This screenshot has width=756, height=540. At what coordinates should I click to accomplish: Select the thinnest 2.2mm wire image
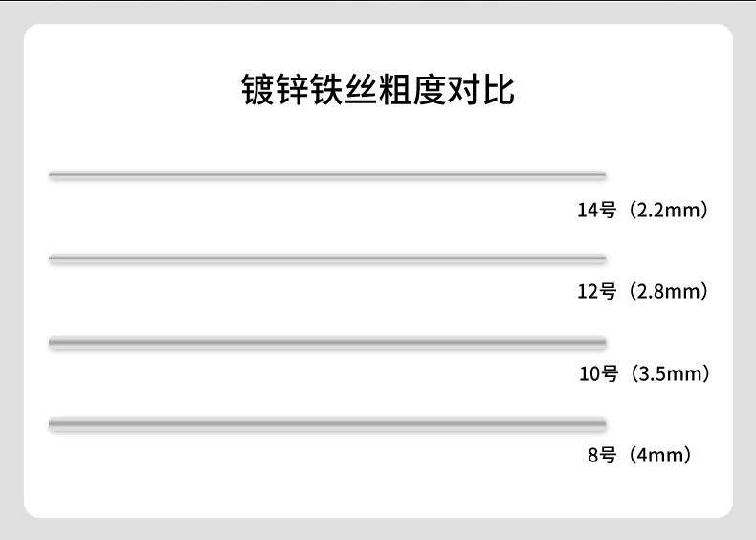coord(327,174)
